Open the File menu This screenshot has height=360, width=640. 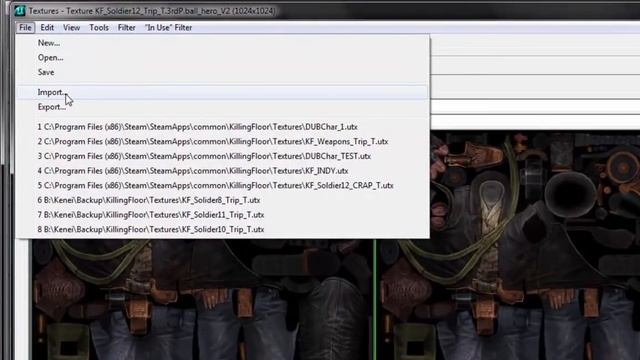(25, 27)
